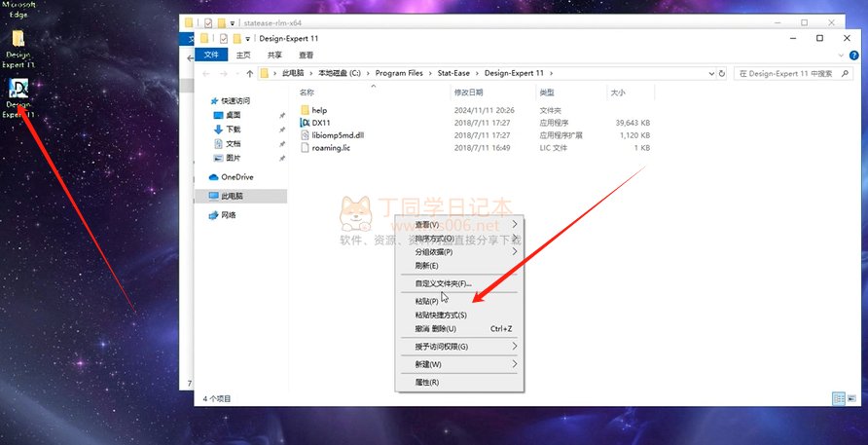Expand the ribbon with the chevron
The height and width of the screenshot is (445, 868).
point(842,56)
